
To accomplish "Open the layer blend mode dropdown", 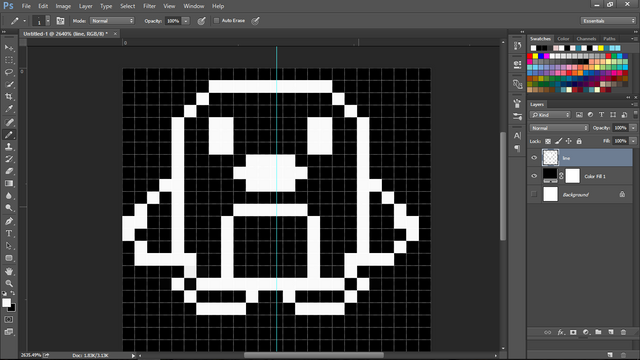I will 559,128.
